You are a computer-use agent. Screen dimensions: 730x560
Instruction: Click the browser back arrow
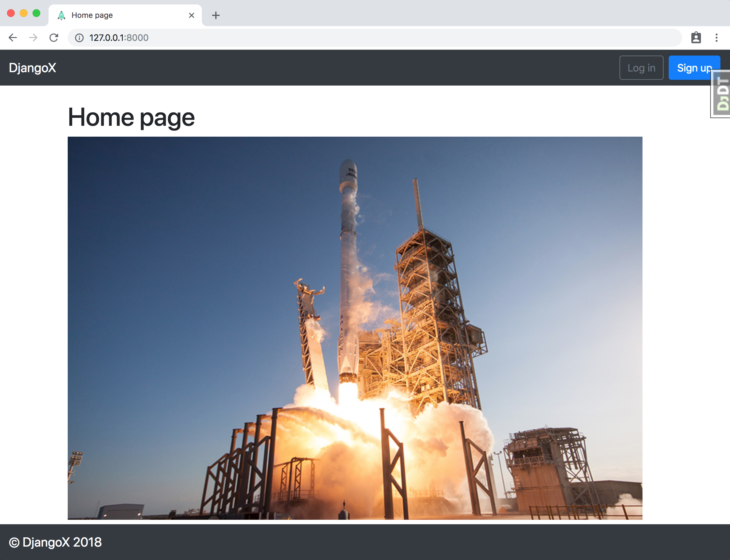click(13, 38)
